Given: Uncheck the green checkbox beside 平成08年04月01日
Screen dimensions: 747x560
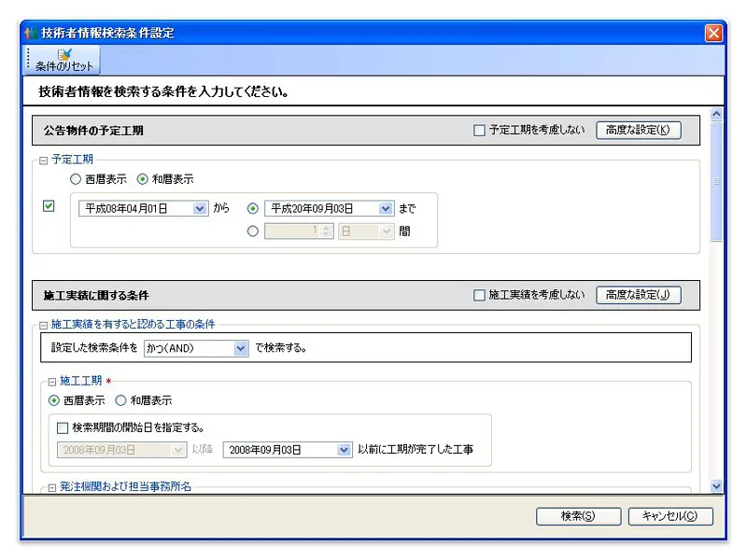Looking at the screenshot, I should click(x=49, y=206).
